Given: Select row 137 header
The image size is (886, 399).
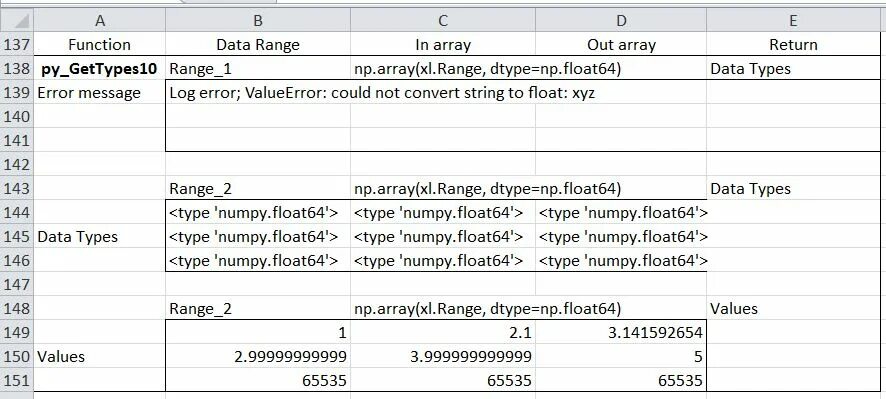Looking at the screenshot, I should (x=17, y=44).
